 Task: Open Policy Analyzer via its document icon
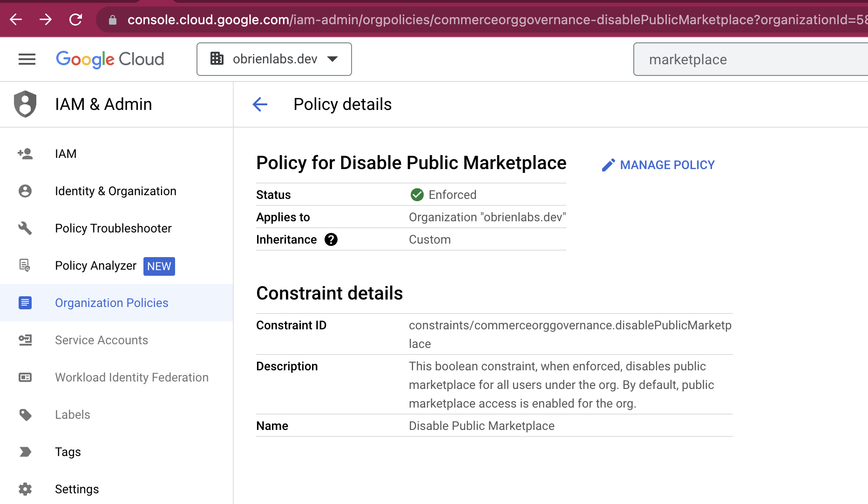tap(25, 266)
